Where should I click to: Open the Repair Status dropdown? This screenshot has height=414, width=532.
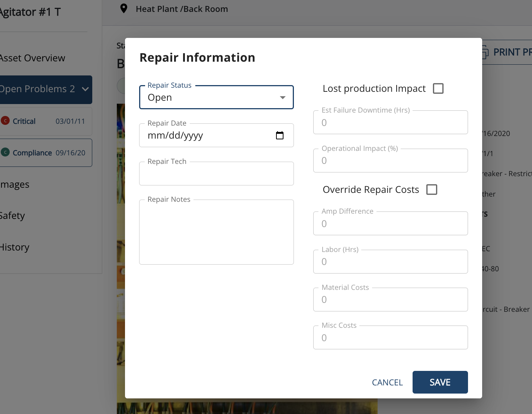(216, 97)
